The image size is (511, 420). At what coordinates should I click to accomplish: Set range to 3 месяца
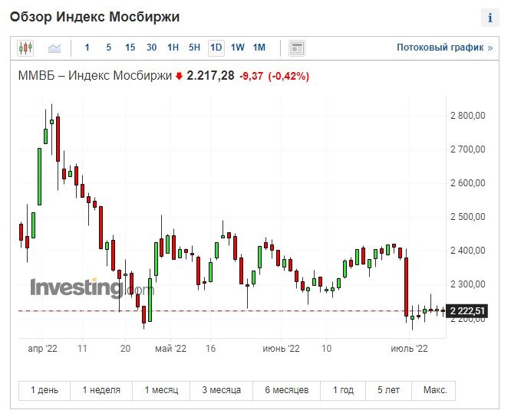click(221, 390)
